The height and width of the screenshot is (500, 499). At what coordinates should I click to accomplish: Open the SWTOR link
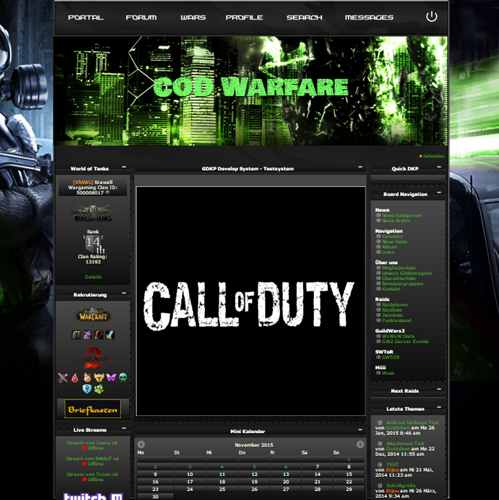[391, 357]
